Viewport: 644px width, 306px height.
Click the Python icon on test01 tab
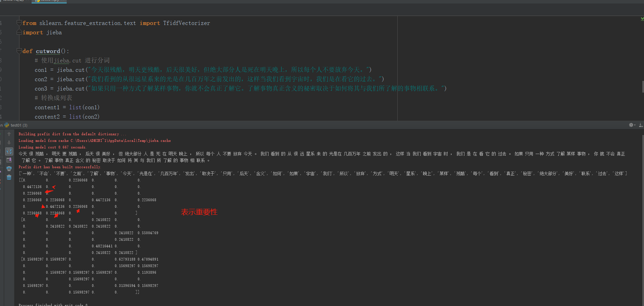(x=7, y=125)
